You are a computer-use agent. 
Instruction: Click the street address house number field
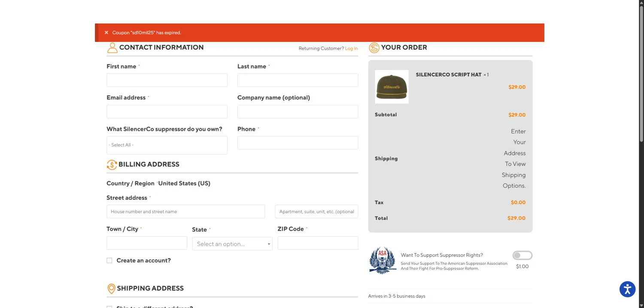185,211
